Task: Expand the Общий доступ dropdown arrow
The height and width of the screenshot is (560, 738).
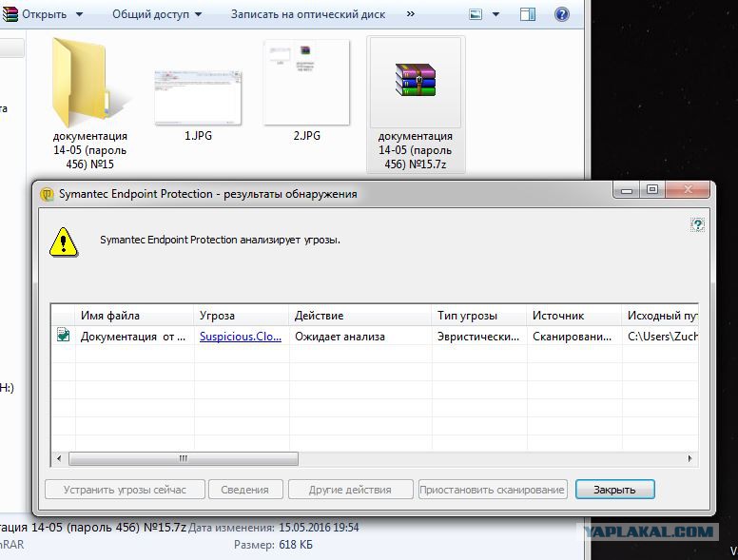Action: click(x=199, y=14)
